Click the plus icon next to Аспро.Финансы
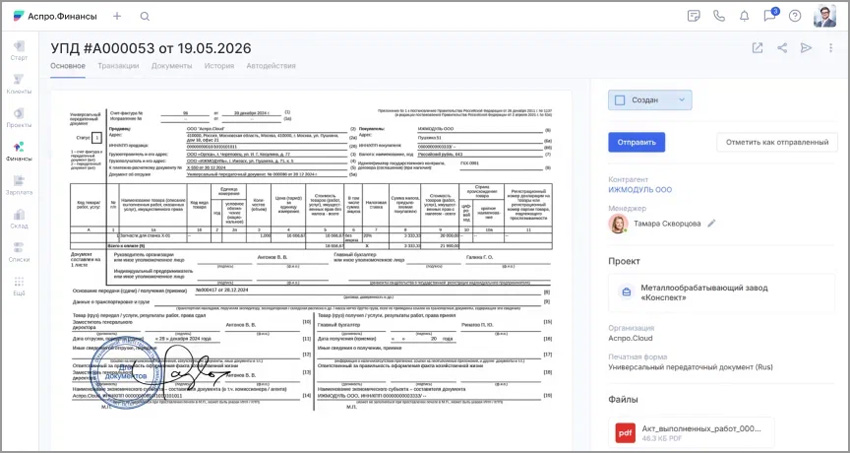 tap(117, 16)
